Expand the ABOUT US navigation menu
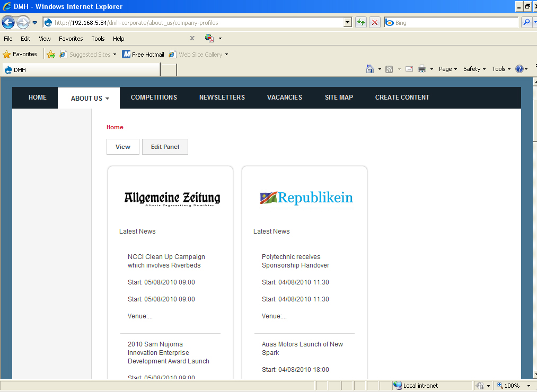The height and width of the screenshot is (392, 537). (x=90, y=98)
